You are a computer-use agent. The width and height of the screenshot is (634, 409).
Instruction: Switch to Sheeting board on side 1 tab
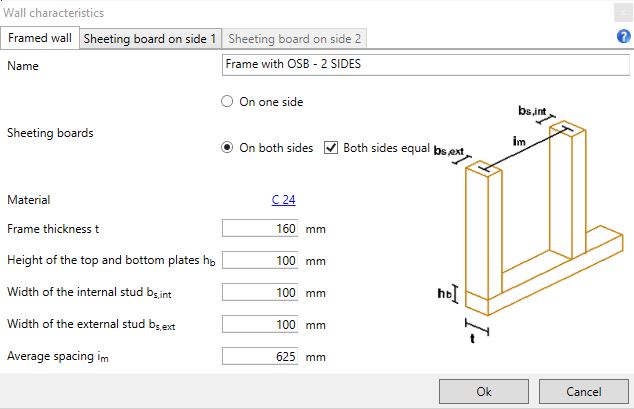tap(150, 39)
